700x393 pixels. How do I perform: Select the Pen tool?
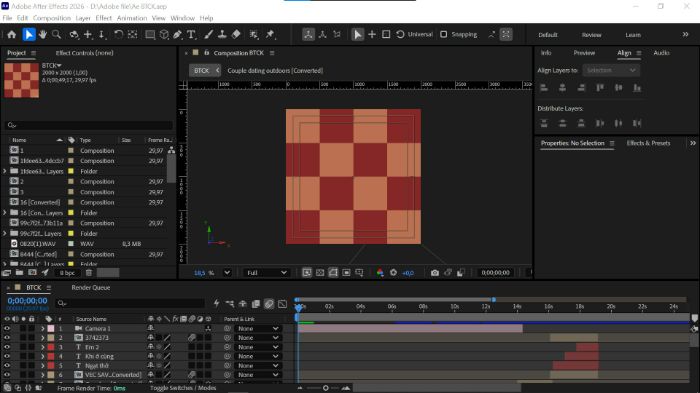click(178, 34)
